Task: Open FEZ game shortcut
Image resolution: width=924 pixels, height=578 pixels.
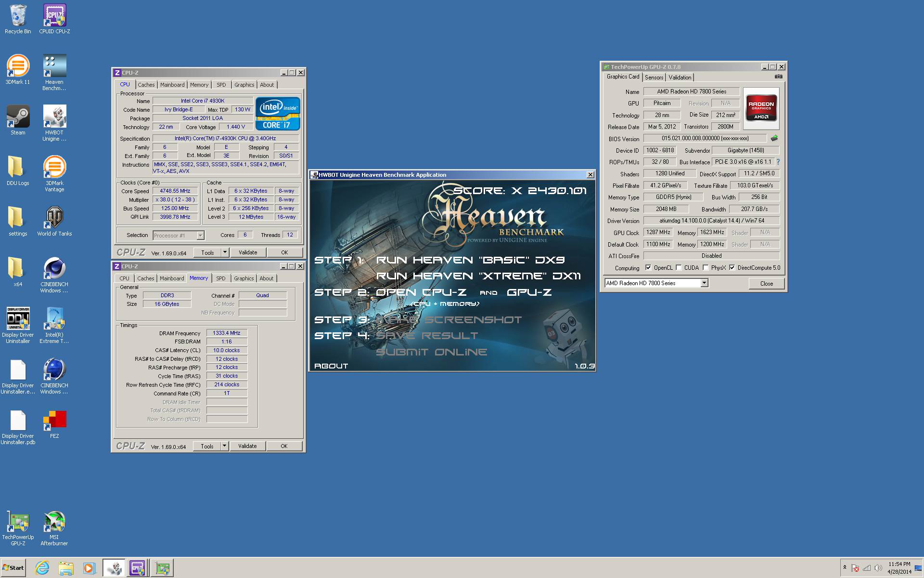Action: click(54, 424)
